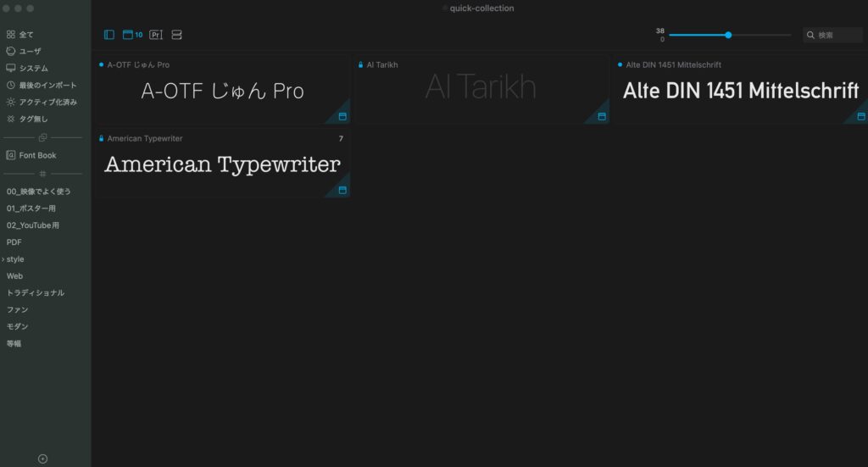The image size is (868, 467).
Task: Click the stacked list layout toolbar icon
Action: [x=177, y=35]
